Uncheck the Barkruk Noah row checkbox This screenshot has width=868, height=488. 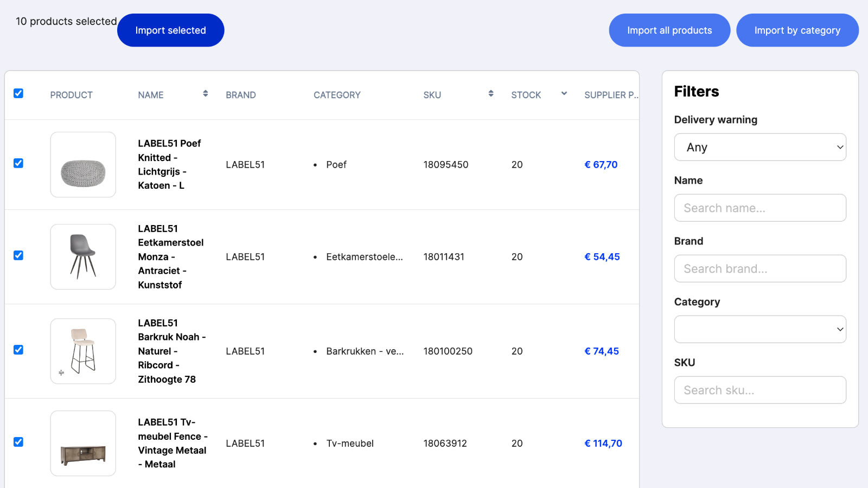[x=18, y=350]
